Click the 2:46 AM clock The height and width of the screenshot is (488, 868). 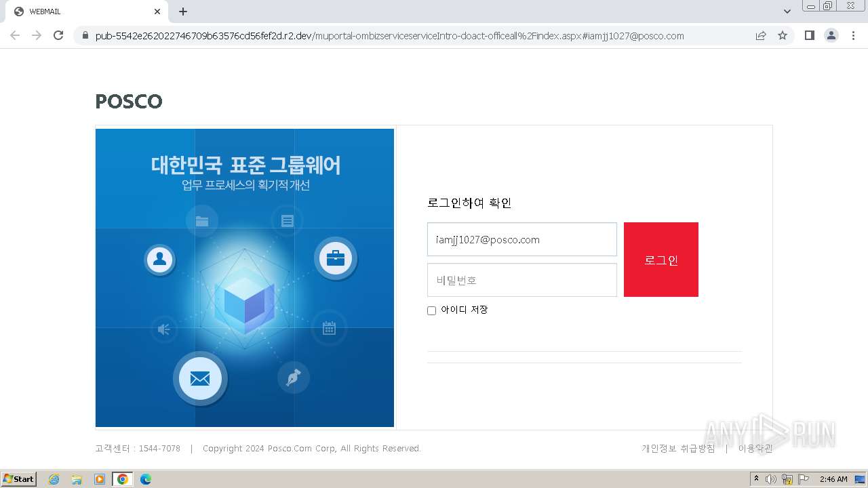(x=833, y=479)
